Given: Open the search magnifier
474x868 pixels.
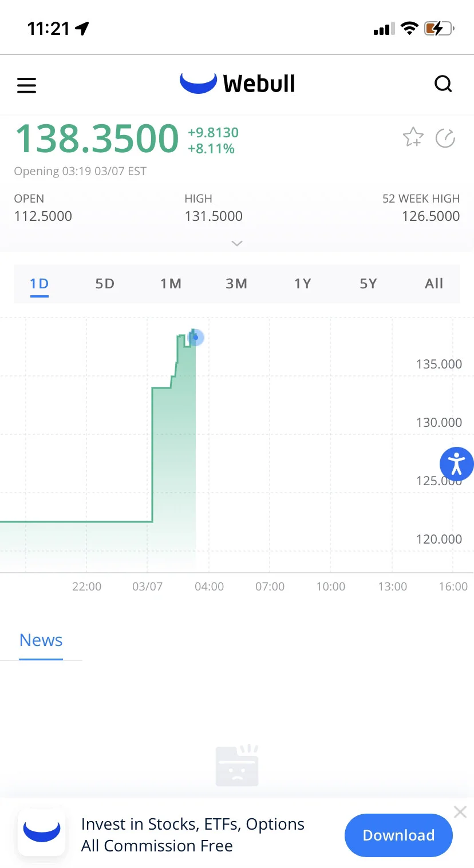Looking at the screenshot, I should click(x=443, y=84).
